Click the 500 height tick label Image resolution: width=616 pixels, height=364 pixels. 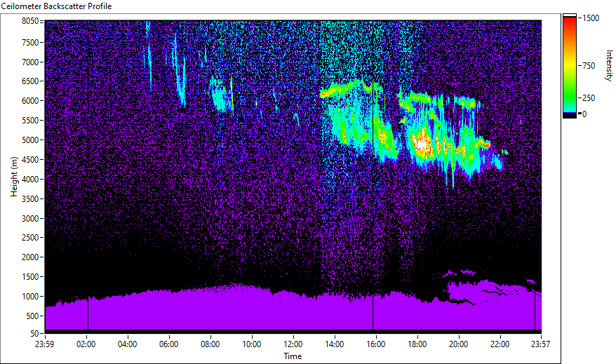tap(32, 316)
